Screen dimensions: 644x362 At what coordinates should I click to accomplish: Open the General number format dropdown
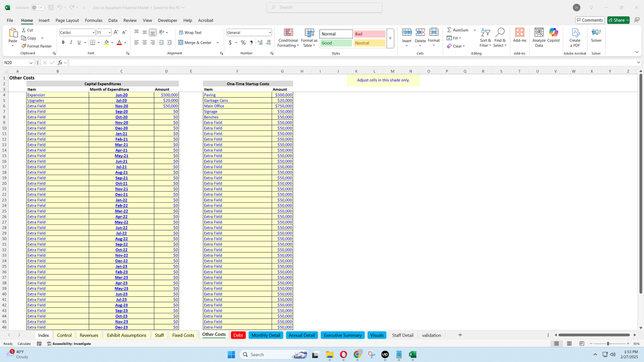270,33
